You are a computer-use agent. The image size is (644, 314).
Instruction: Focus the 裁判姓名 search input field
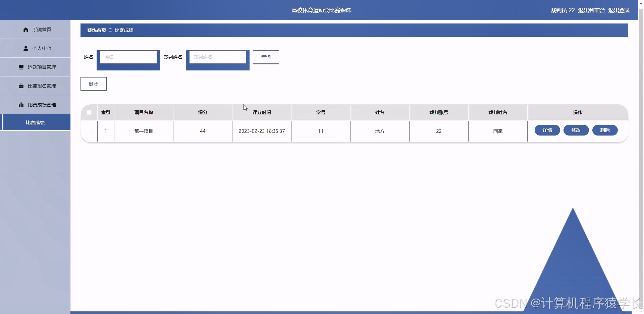click(x=218, y=57)
